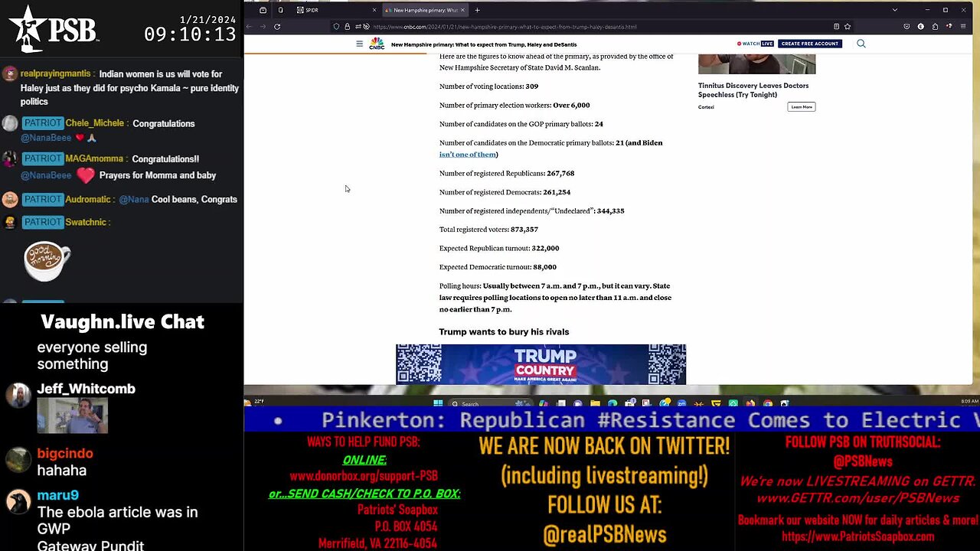Click the https://www.PatriotsSoapbox.com text
Screen dimensions: 980x551
(857, 536)
